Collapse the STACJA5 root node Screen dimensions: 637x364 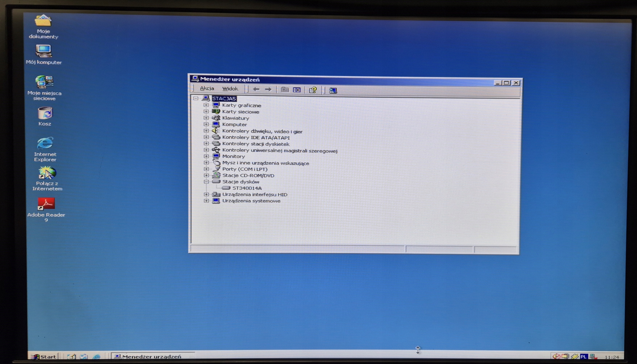click(x=196, y=98)
